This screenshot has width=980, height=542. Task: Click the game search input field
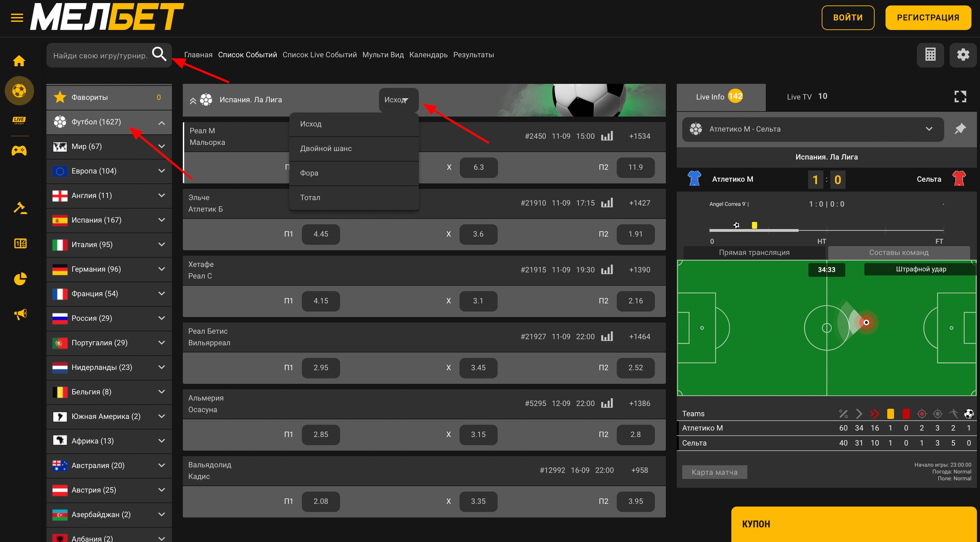pyautogui.click(x=100, y=56)
